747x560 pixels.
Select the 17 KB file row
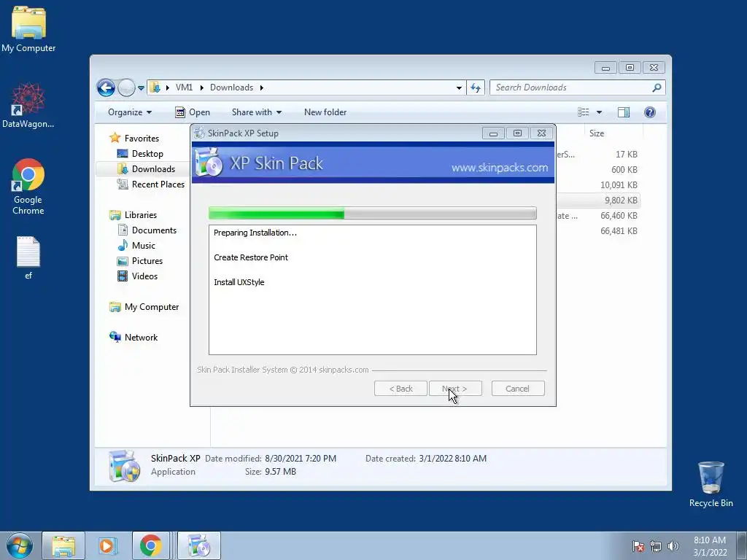[x=598, y=155]
